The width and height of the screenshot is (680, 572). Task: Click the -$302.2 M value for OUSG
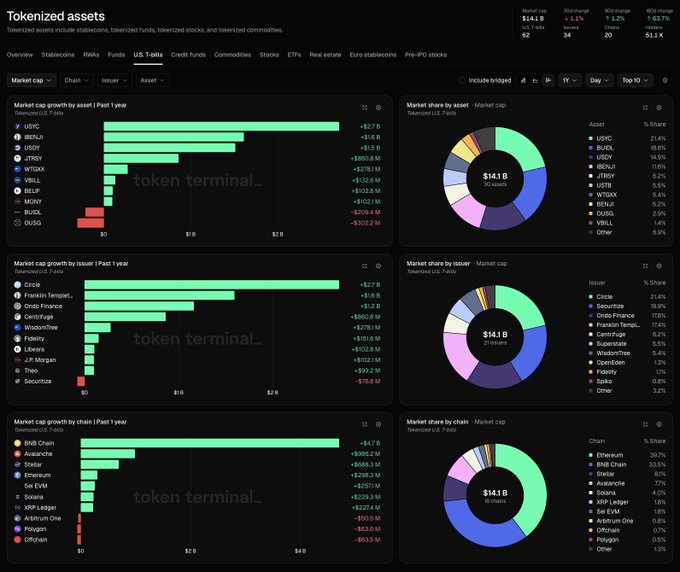coord(365,223)
